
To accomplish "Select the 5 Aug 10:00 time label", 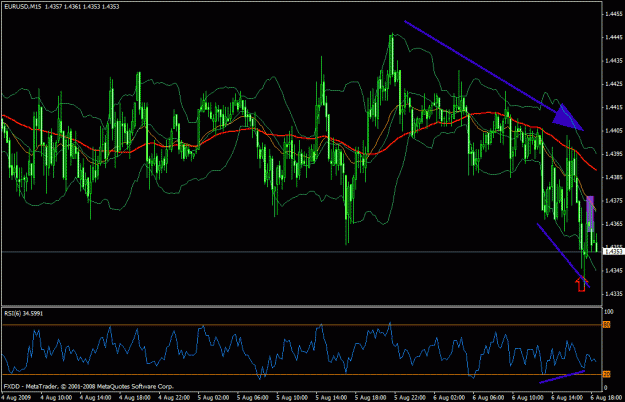I will pyautogui.click(x=293, y=398).
